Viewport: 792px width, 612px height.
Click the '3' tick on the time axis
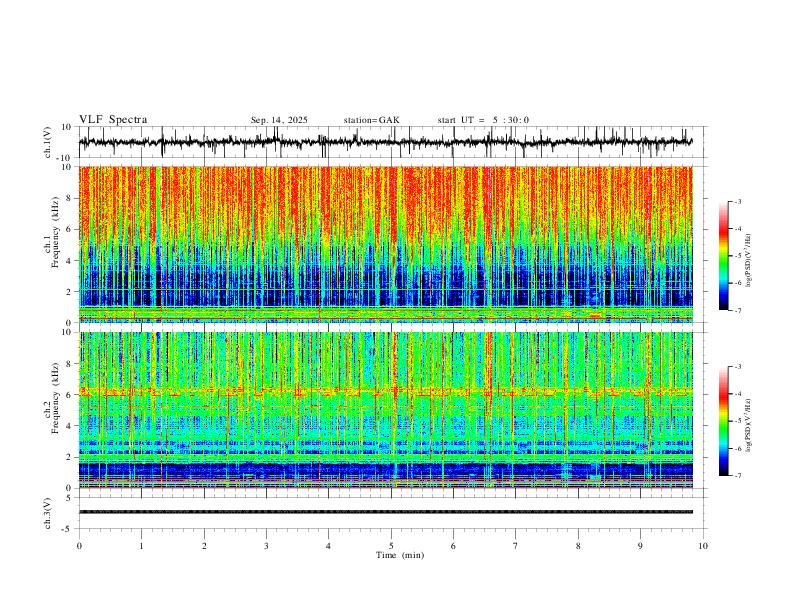pos(266,546)
